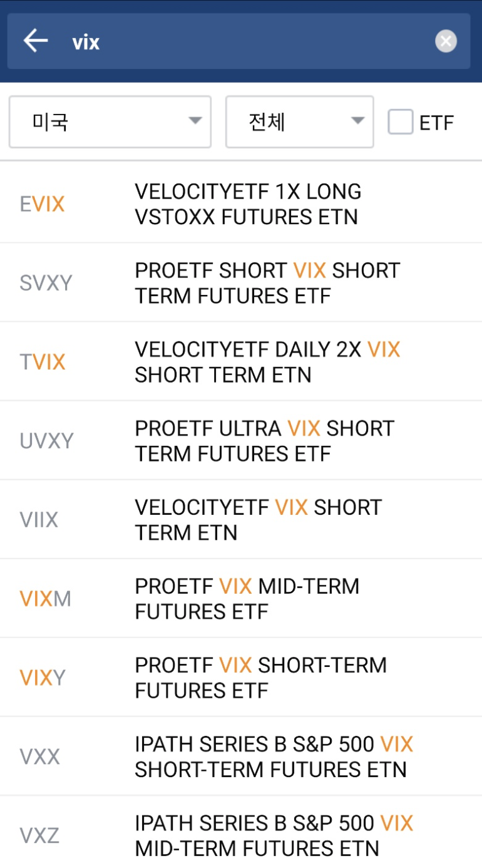Select the TVIX ticker symbol
The width and height of the screenshot is (482, 868).
(43, 362)
